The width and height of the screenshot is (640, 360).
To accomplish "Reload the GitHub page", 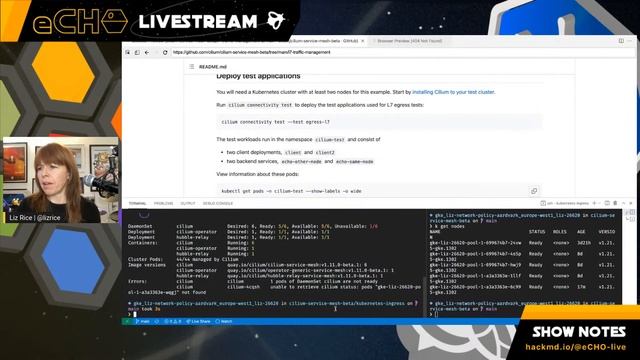I will (x=165, y=52).
